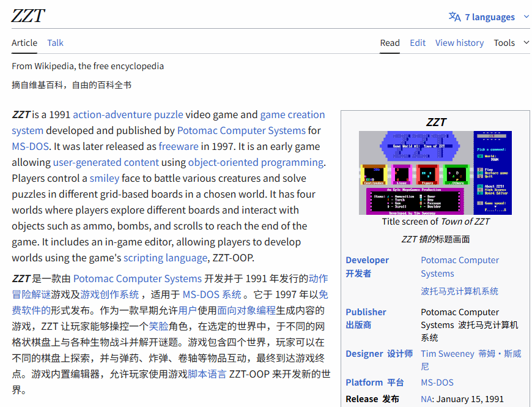Select the Read tab
This screenshot has width=532, height=407.
(x=390, y=43)
